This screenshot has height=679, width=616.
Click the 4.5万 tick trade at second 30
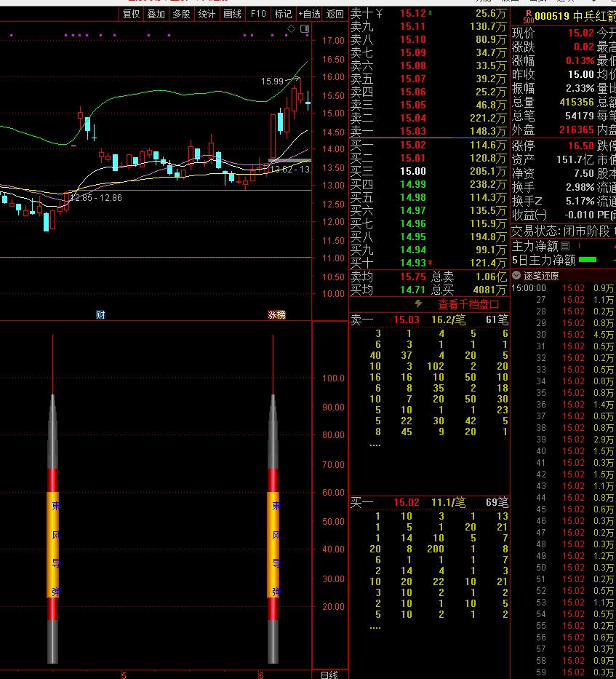click(x=604, y=334)
